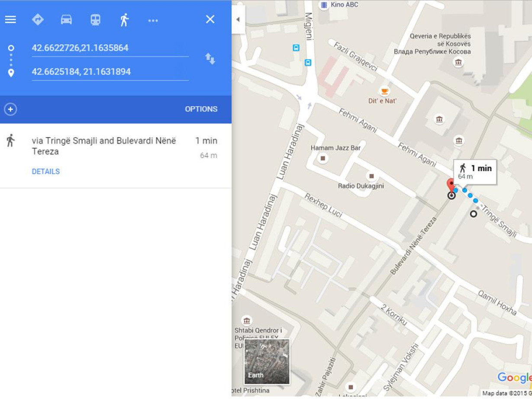The height and width of the screenshot is (399, 532).
Task: Select the recommended travel mode icon
Action: pos(38,19)
